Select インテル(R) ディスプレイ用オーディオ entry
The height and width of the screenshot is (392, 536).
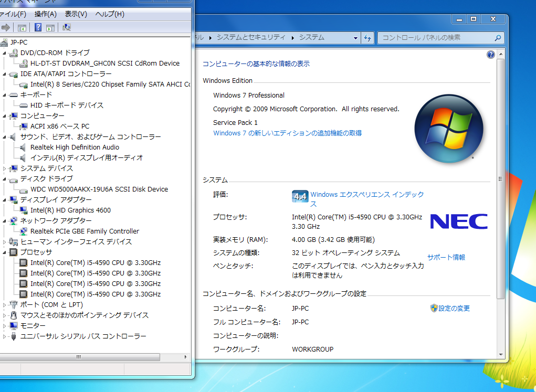pyautogui.click(x=87, y=157)
